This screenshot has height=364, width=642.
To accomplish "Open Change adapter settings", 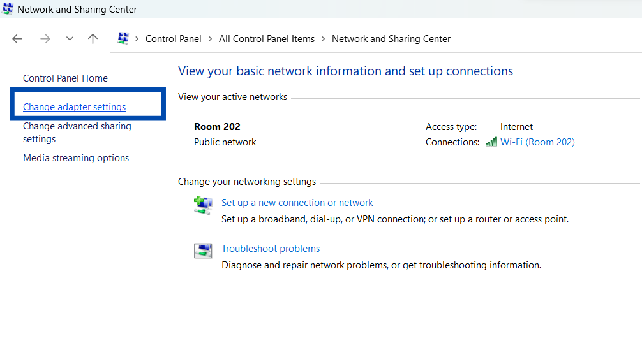I will 74,107.
